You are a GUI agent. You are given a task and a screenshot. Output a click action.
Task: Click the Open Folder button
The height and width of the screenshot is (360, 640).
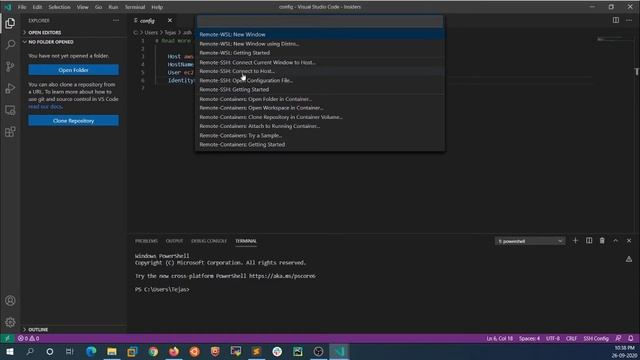[x=73, y=70]
